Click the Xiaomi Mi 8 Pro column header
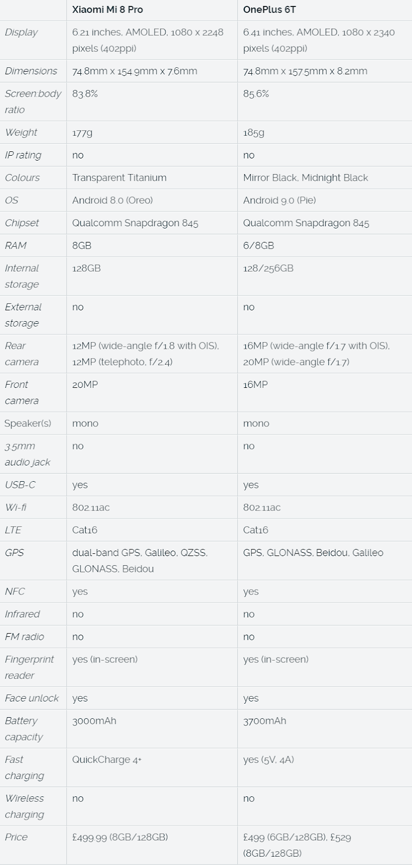This screenshot has width=412, height=868. click(107, 10)
